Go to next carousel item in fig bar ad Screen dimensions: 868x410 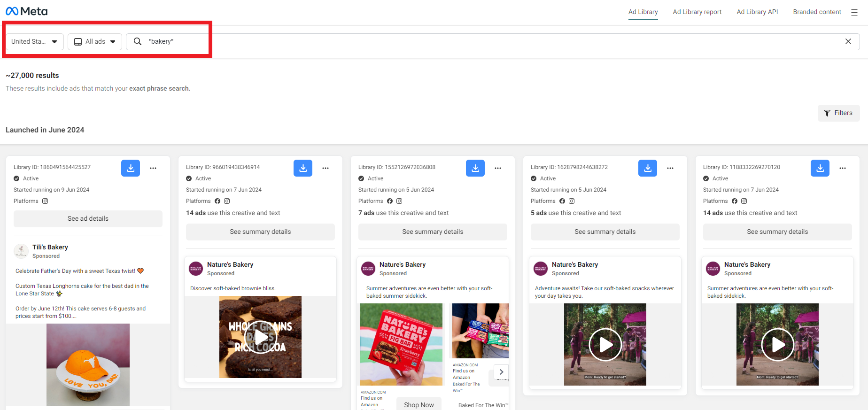502,372
